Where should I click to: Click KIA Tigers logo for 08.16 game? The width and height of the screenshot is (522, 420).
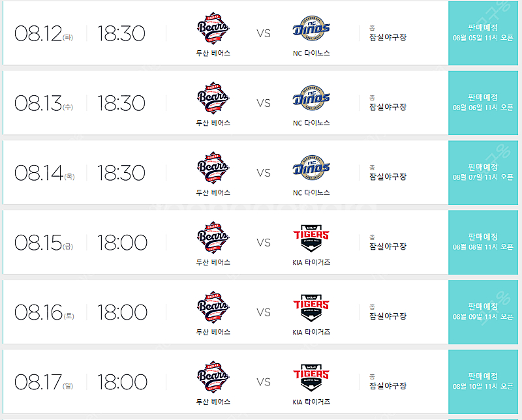point(311,307)
